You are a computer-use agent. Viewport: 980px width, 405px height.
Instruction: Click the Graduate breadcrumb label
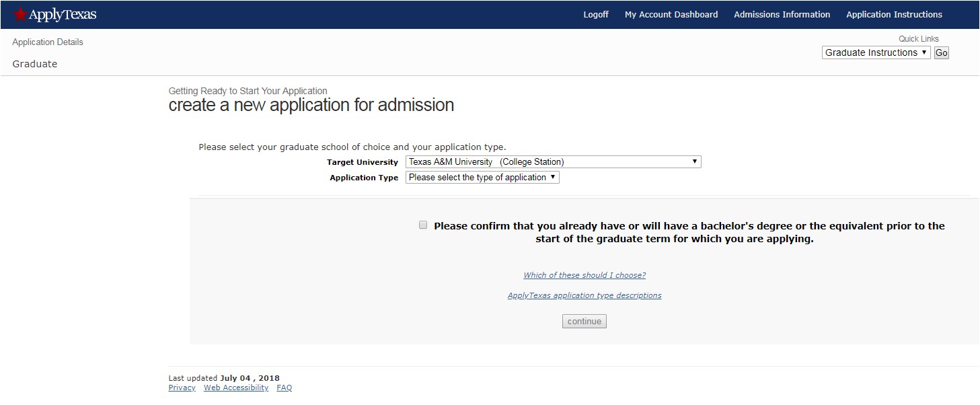[x=34, y=63]
